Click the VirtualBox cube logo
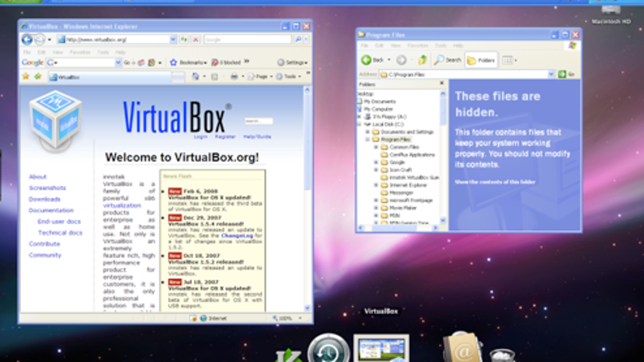Viewport: 644px width, 362px height. click(55, 121)
